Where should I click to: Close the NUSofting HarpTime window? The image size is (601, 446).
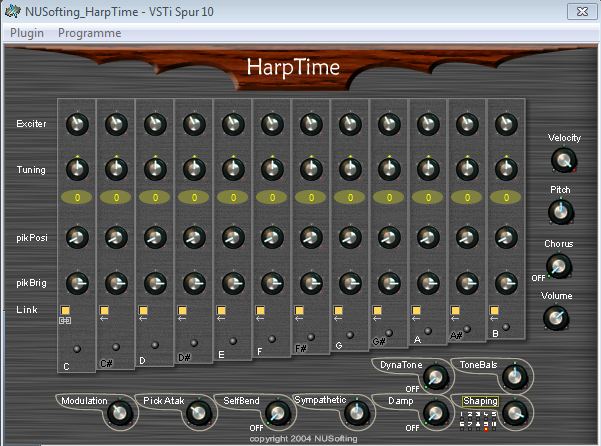[x=582, y=11]
